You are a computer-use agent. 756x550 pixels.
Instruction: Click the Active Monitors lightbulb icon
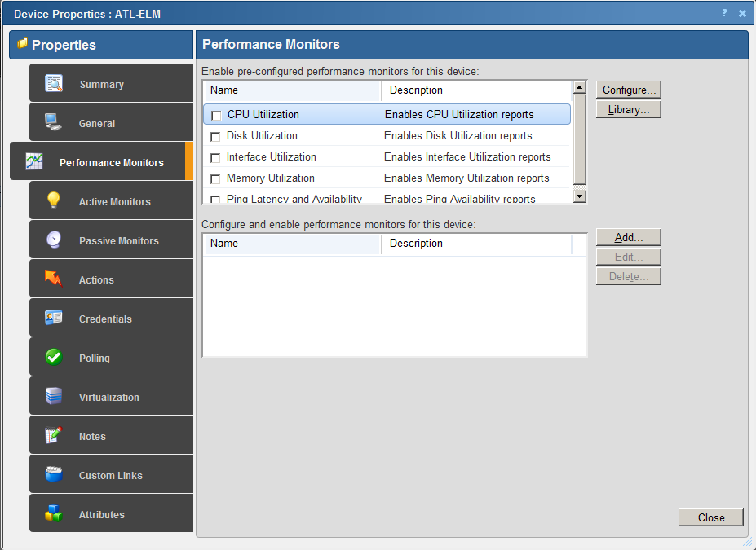53,200
